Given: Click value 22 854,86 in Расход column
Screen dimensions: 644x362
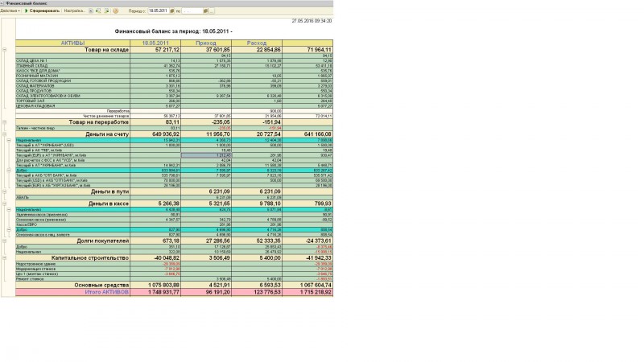Looking at the screenshot, I should coord(269,50).
